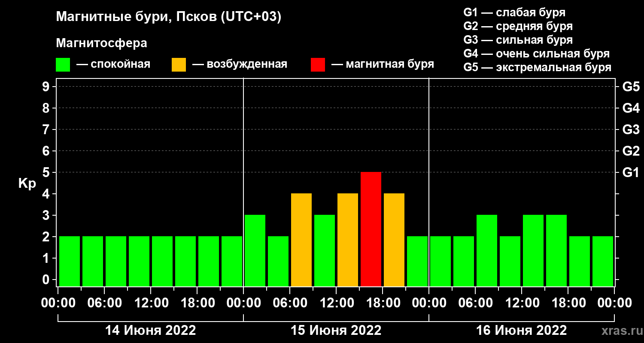Click the 14 Июня 2022 date label
The image size is (644, 343).
click(151, 331)
